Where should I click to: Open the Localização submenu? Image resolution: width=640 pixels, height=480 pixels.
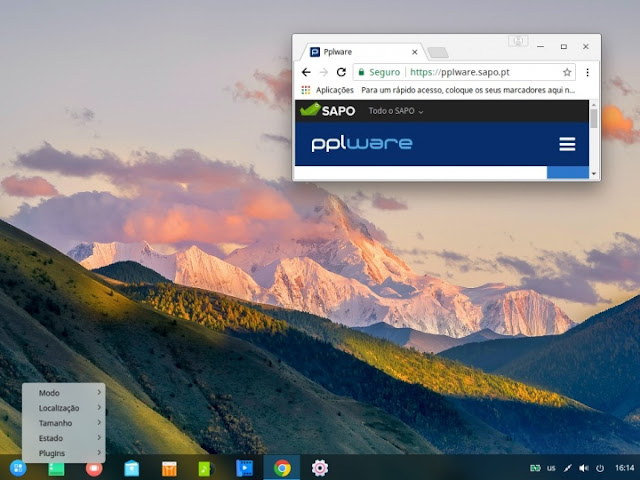click(64, 408)
